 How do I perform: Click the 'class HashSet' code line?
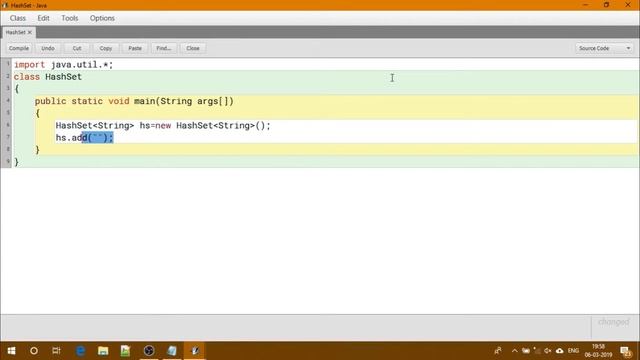point(48,77)
